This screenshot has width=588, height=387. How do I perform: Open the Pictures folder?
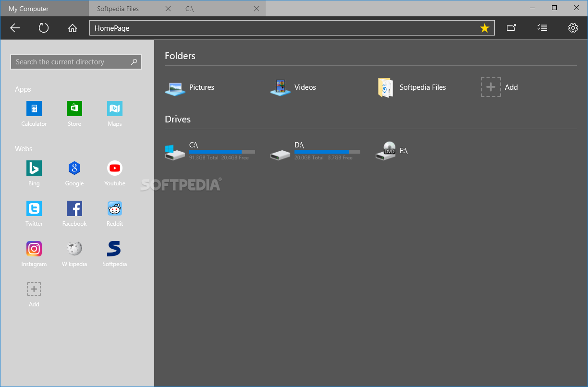pos(190,87)
